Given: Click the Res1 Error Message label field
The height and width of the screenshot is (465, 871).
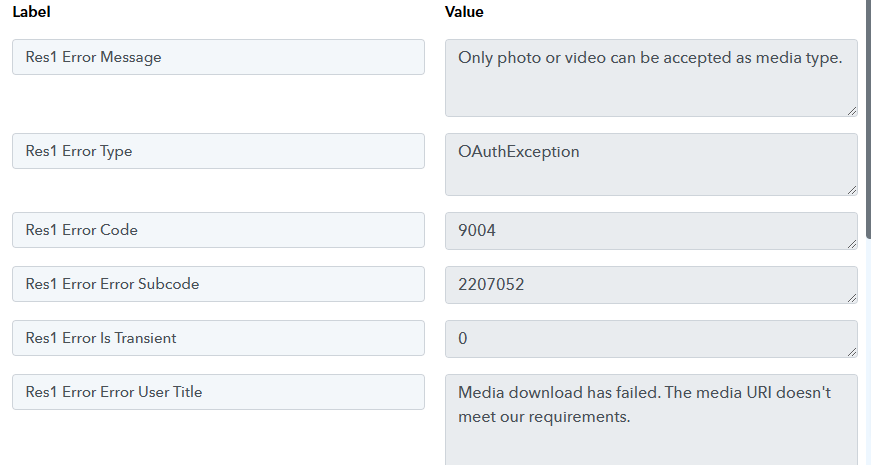Looking at the screenshot, I should point(218,57).
